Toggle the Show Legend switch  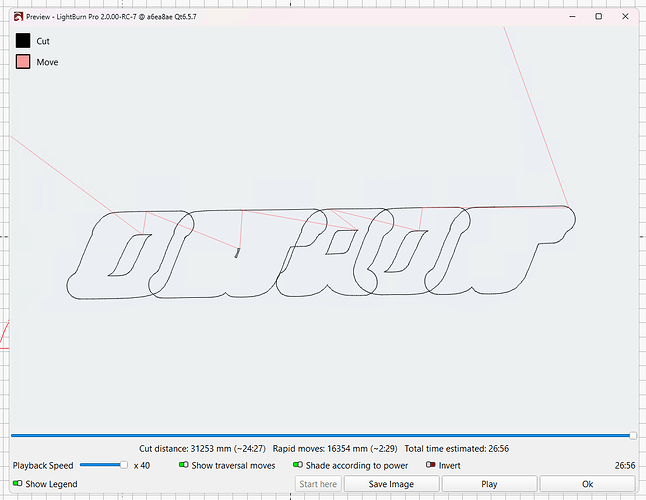18,484
